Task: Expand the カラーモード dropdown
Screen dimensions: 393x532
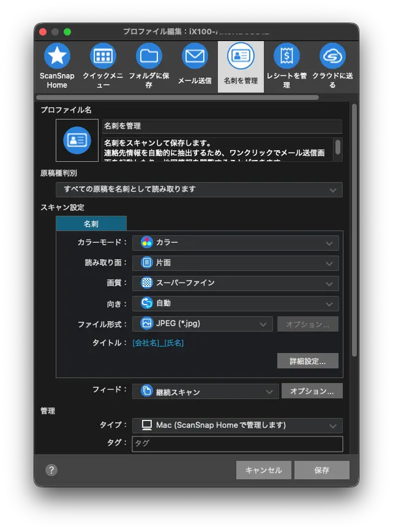Action: point(236,243)
